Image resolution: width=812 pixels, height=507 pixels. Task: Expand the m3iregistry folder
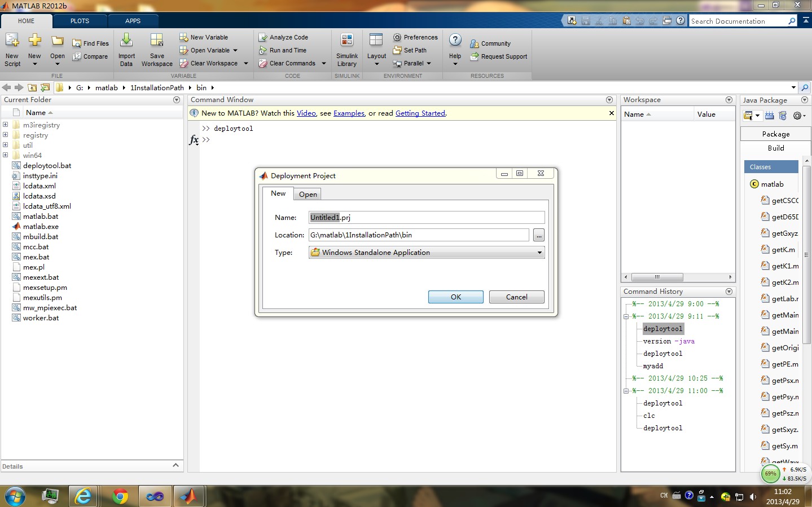(5, 125)
